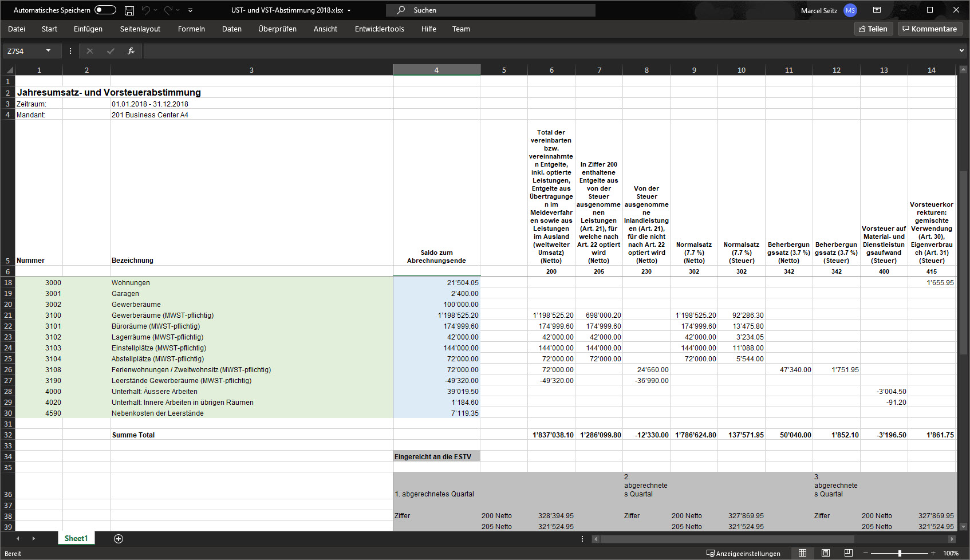Click the zoom in plus button
970x560 pixels.
pyautogui.click(x=933, y=553)
